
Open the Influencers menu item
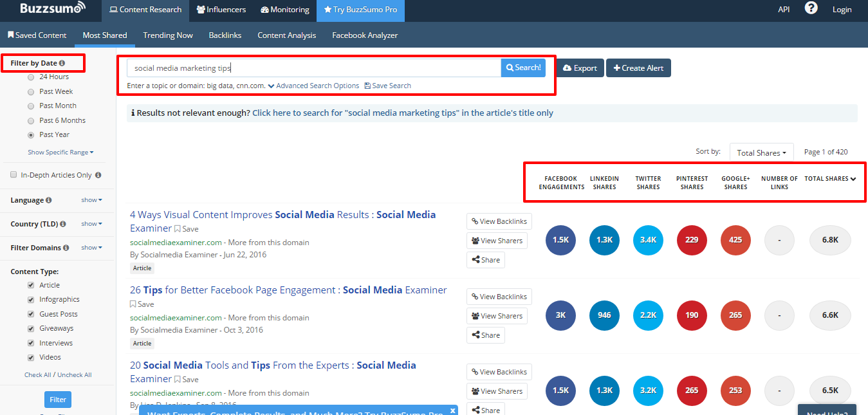[x=221, y=10]
